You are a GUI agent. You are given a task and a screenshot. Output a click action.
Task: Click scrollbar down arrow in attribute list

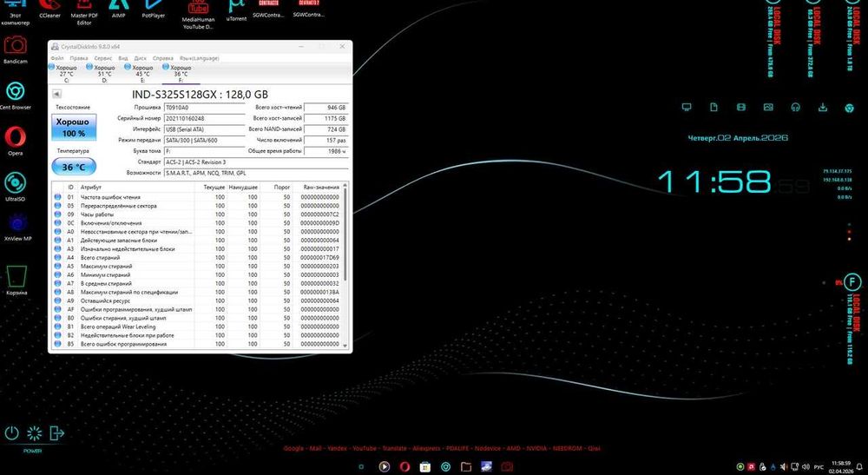(x=345, y=346)
